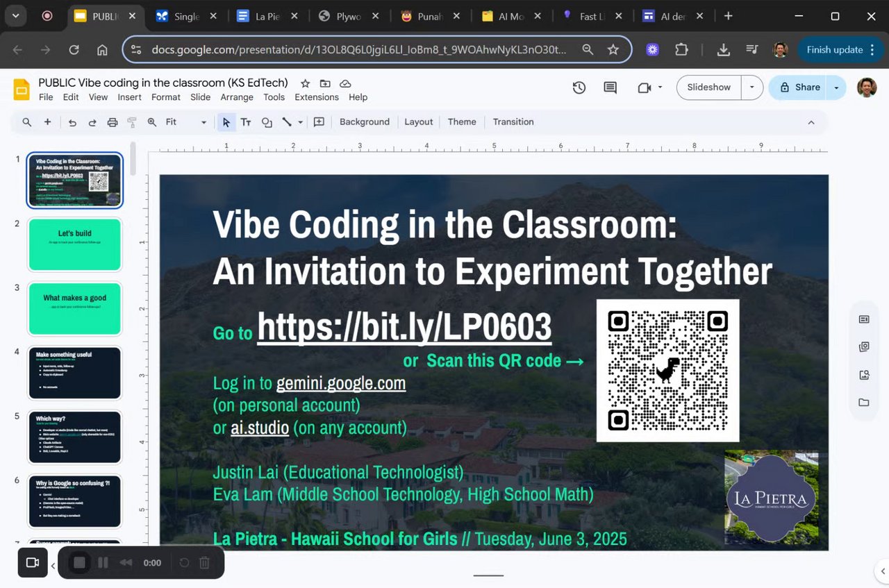
Task: Star this presentation
Action: pyautogui.click(x=305, y=83)
